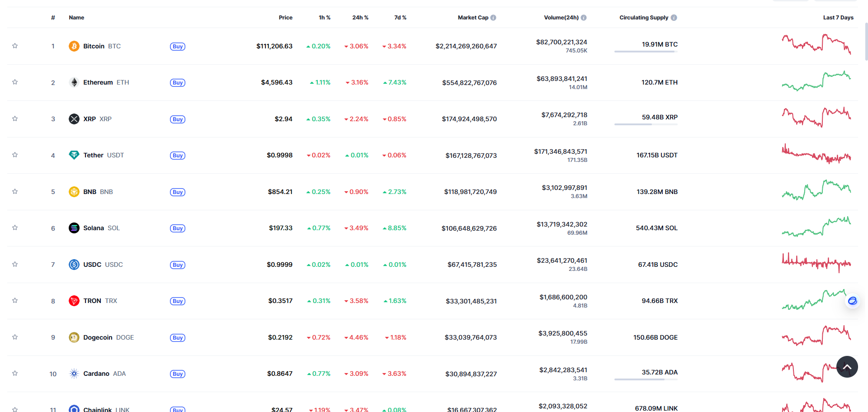Star Bitcoin to add to watchlist
The image size is (868, 412).
[x=15, y=46]
